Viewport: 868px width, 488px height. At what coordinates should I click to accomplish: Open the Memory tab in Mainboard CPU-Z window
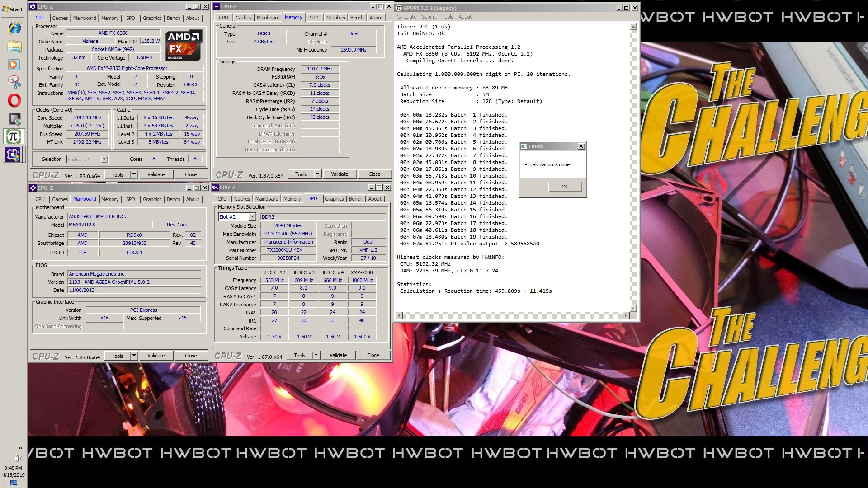click(110, 199)
